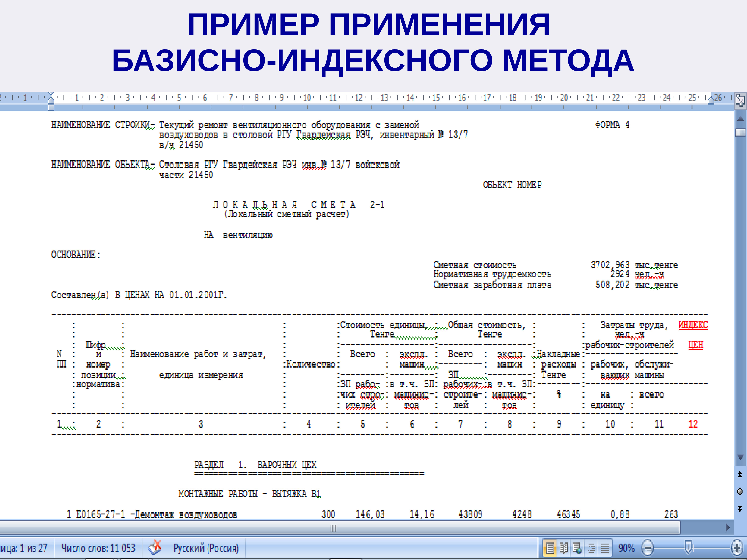Click the 'НАИМЕНОВАНИЕ ОБЪЕКТА' label
This screenshot has width=747, height=560.
click(100, 164)
